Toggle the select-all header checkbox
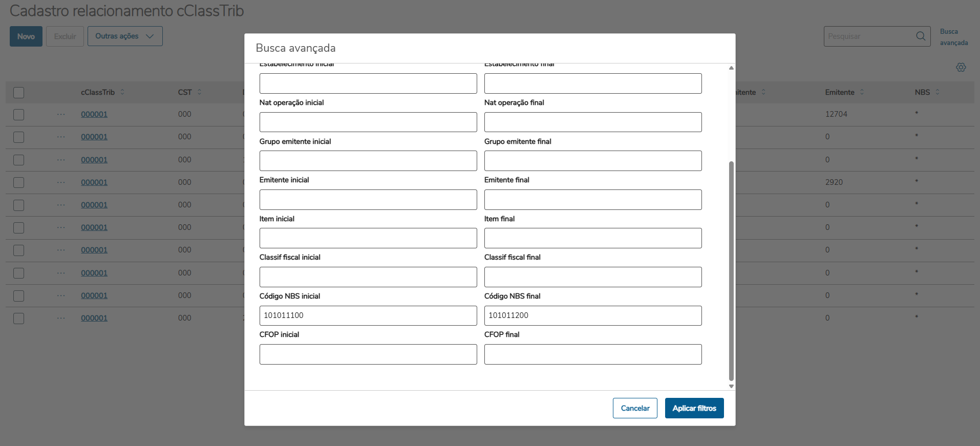Viewport: 980px width, 446px height. click(x=19, y=93)
